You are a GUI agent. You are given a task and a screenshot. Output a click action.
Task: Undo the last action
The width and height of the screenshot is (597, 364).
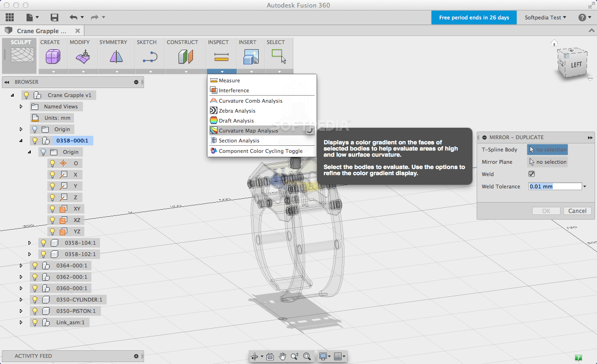tap(73, 18)
